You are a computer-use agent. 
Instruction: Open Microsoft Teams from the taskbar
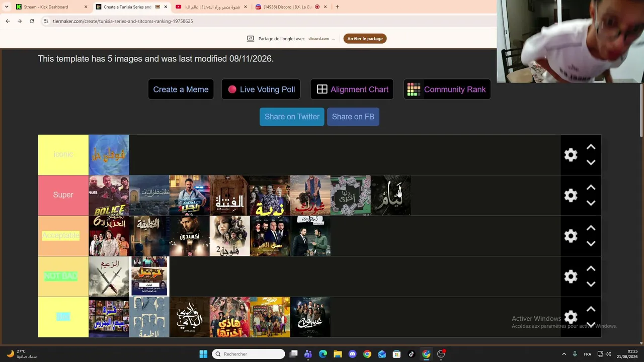pyautogui.click(x=308, y=354)
